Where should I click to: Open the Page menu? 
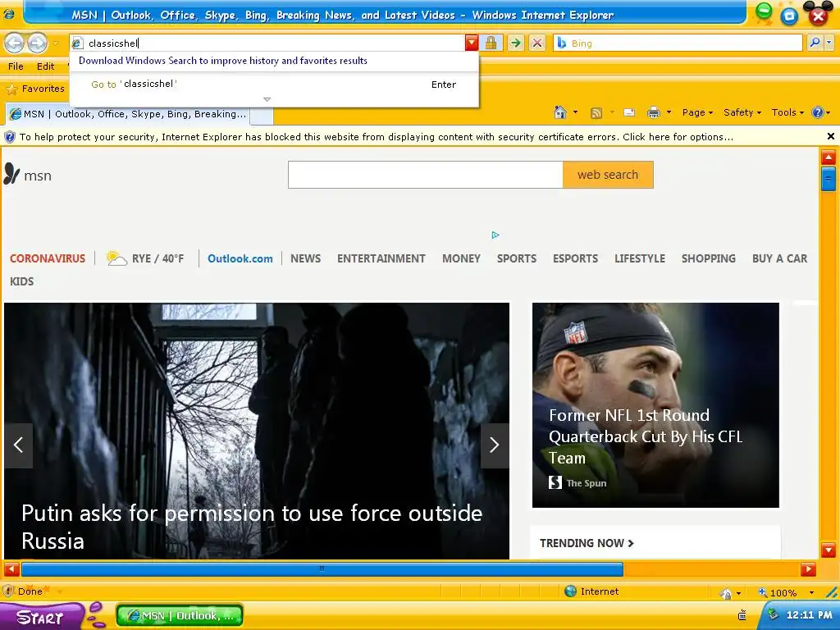[697, 112]
